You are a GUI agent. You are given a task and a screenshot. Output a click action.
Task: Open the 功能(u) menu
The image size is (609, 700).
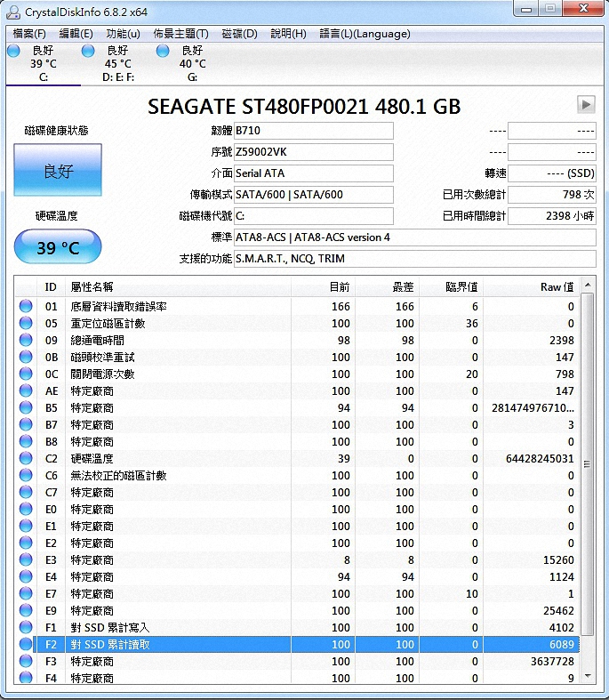pyautogui.click(x=124, y=34)
